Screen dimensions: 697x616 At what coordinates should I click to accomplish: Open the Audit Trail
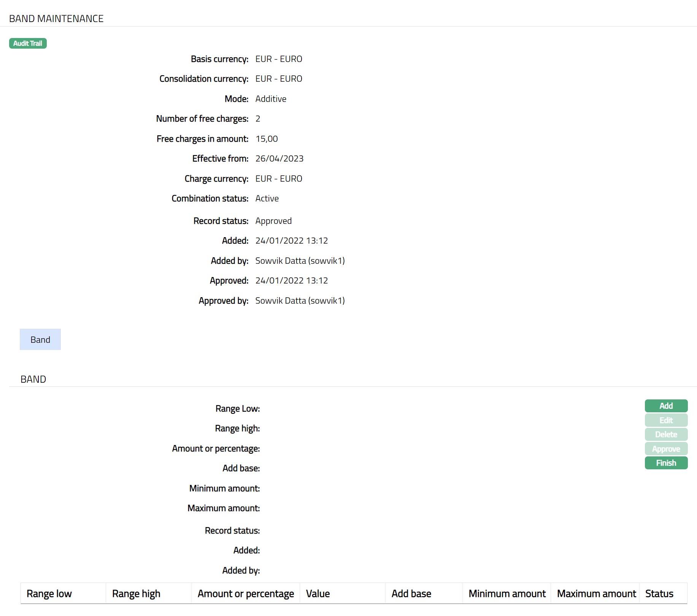pos(28,43)
